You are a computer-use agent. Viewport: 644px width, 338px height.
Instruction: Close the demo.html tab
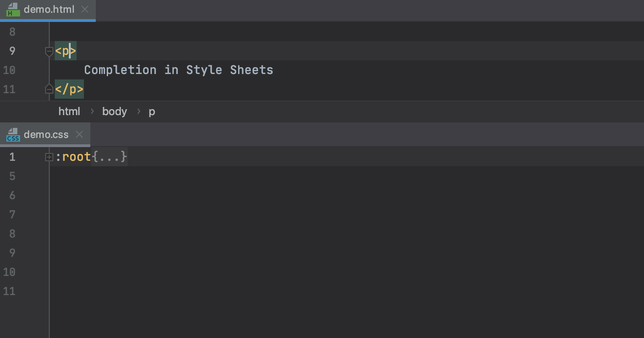pyautogui.click(x=84, y=9)
